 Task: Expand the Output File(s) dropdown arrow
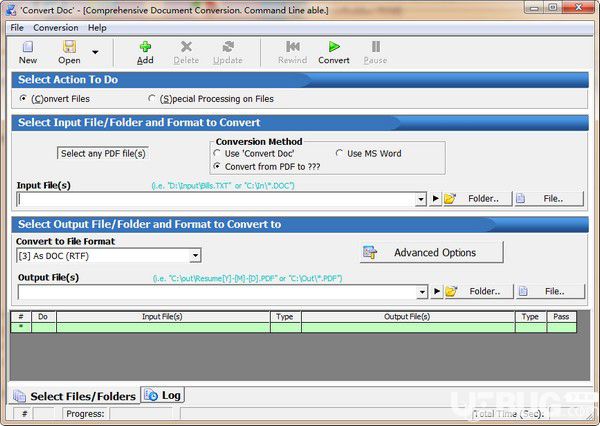click(422, 292)
